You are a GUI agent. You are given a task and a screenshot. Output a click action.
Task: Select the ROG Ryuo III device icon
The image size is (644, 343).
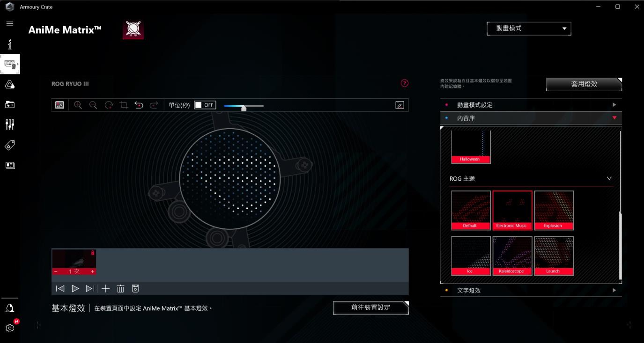coord(133,29)
